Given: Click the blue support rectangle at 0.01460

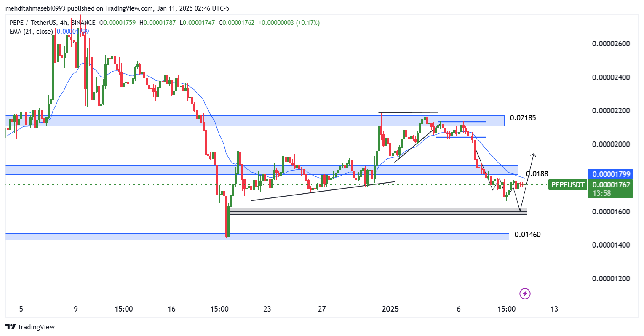Looking at the screenshot, I should coord(257,237).
